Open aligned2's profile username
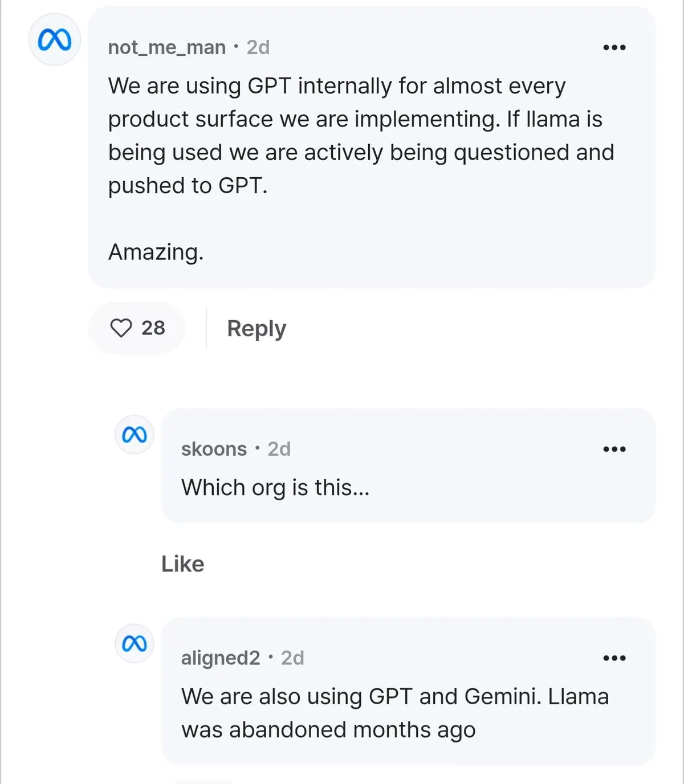Image resolution: width=684 pixels, height=784 pixels. pos(221,658)
